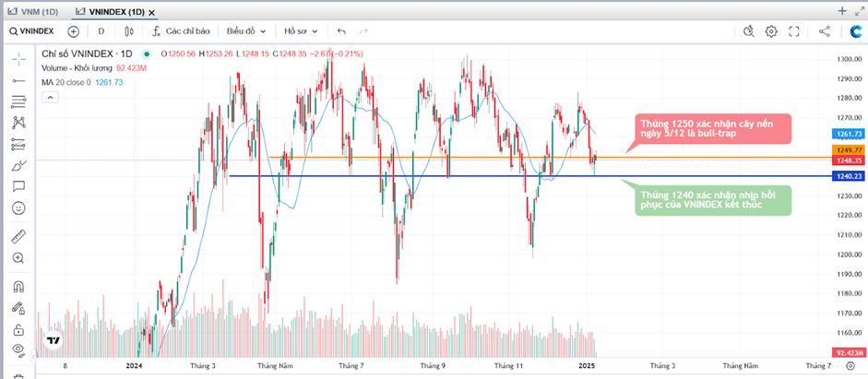868x379 pixels.
Task: Redo the last chart action
Action: point(363,31)
